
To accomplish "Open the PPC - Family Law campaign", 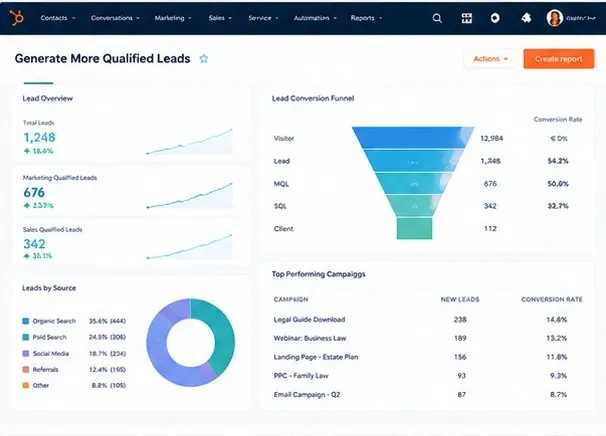I will [301, 376].
